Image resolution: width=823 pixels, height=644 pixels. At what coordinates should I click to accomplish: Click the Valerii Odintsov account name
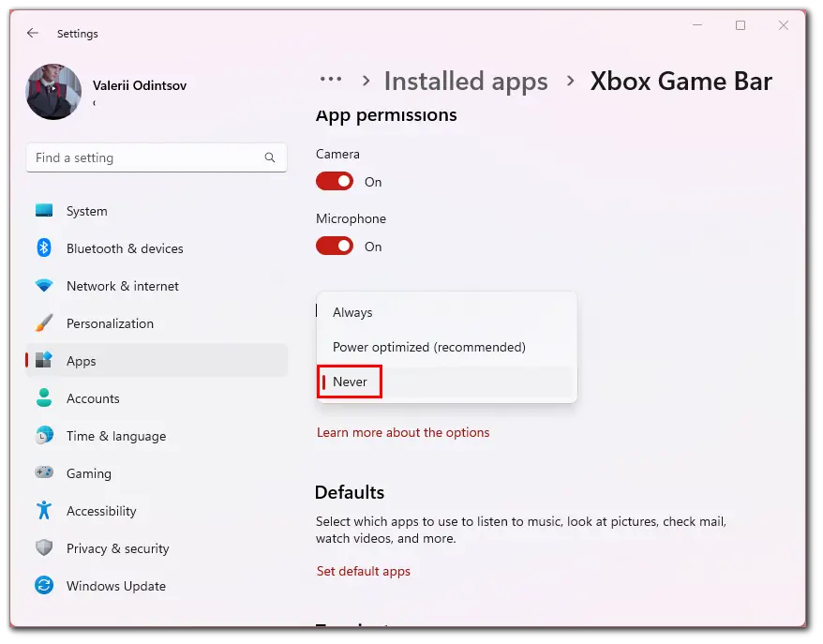pyautogui.click(x=140, y=85)
